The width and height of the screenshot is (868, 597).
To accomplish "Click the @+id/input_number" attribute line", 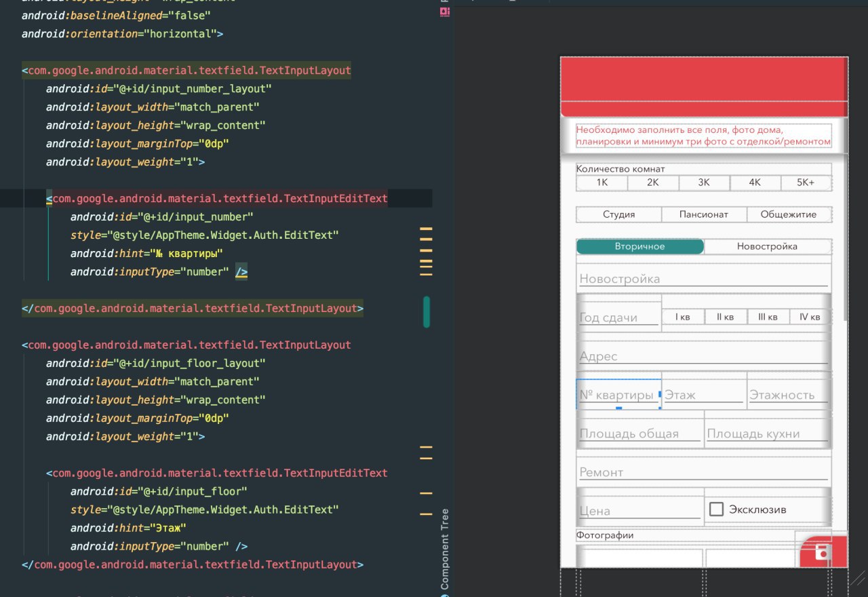I will tap(161, 217).
